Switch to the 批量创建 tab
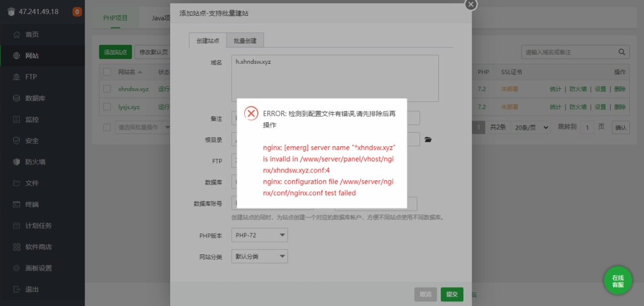The height and width of the screenshot is (306, 644). click(x=245, y=40)
